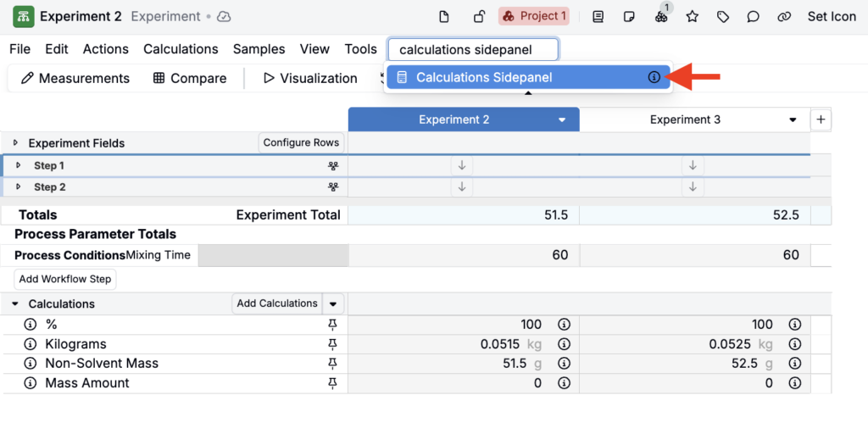This screenshot has height=423, width=868.
Task: Click the calculations sidepanel search field
Action: pos(473,50)
